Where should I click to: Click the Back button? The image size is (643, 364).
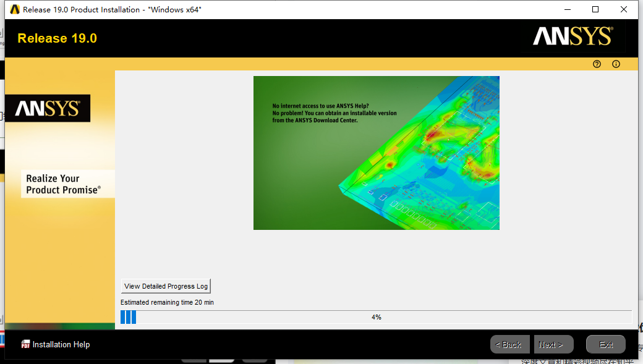(510, 344)
